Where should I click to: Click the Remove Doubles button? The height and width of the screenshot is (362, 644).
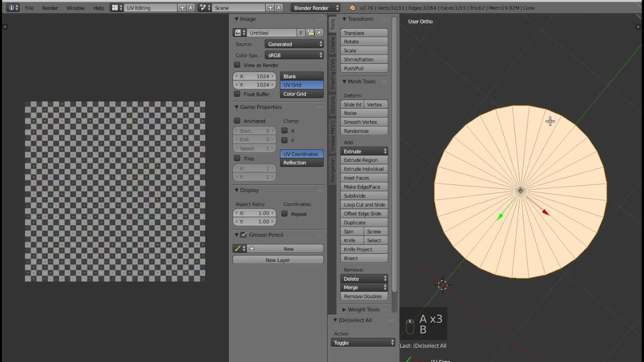click(364, 296)
